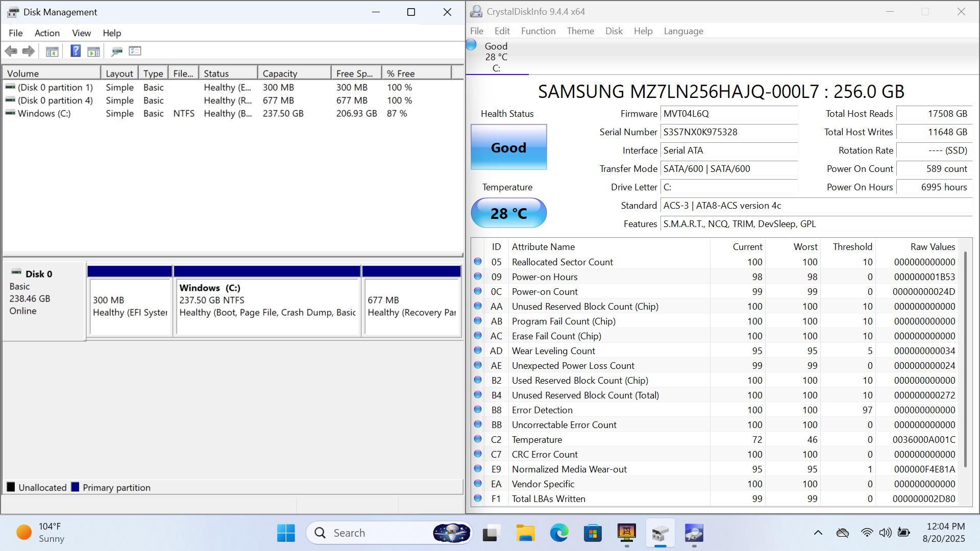The height and width of the screenshot is (551, 980).
Task: Click the Forward arrow toolbar icon
Action: click(29, 51)
